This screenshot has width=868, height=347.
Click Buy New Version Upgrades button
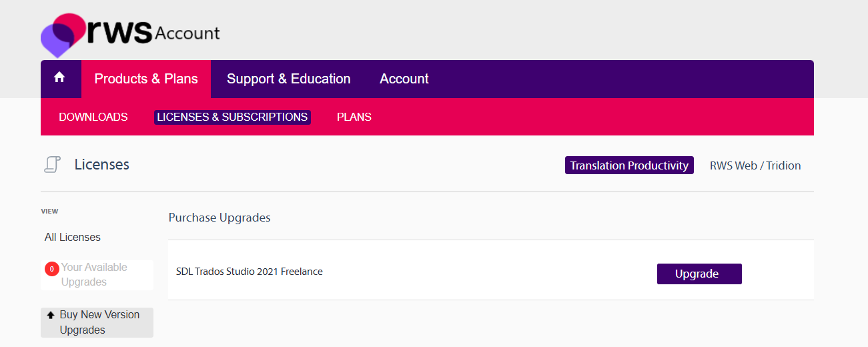(99, 322)
